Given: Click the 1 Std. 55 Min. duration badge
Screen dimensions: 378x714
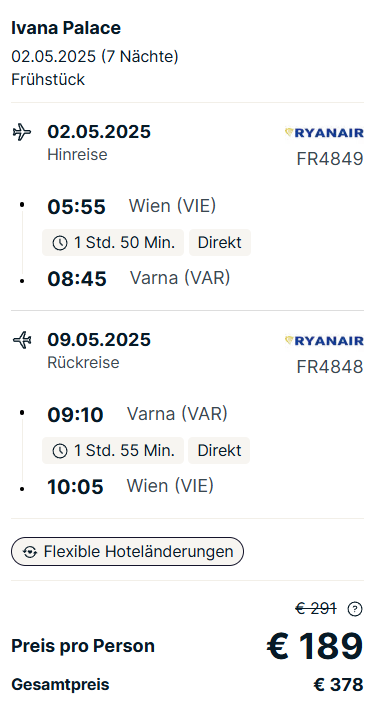Looking at the screenshot, I should [113, 451].
